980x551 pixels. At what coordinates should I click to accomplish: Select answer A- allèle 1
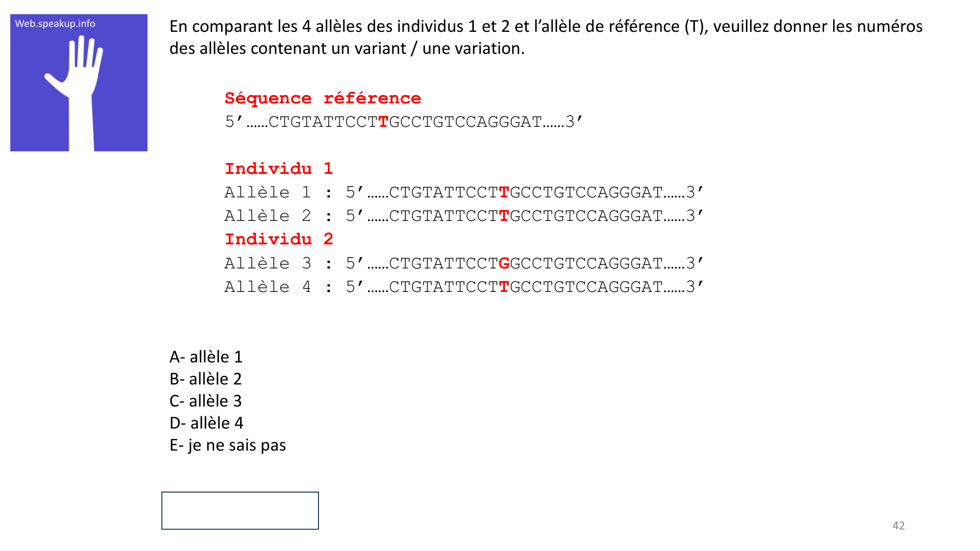click(x=206, y=357)
